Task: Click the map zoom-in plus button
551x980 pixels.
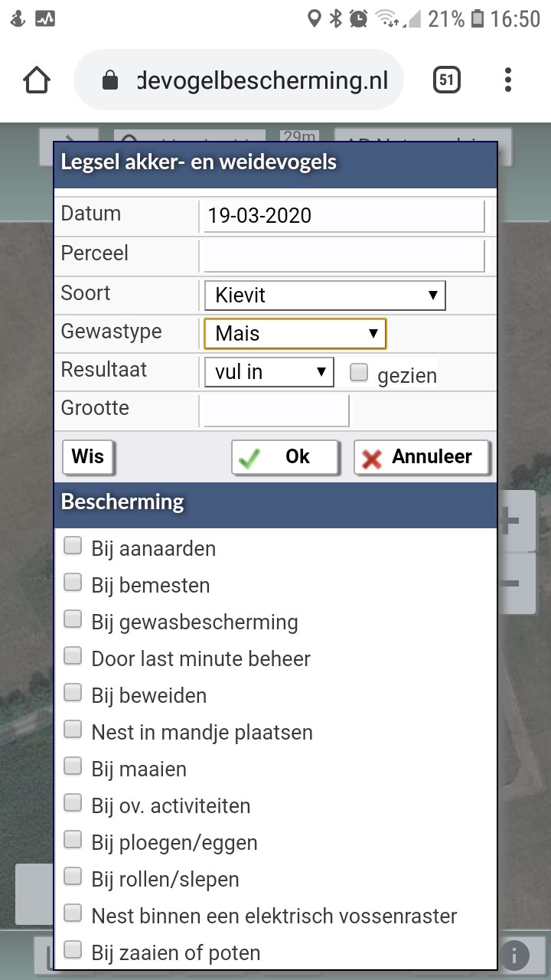Action: click(517, 521)
